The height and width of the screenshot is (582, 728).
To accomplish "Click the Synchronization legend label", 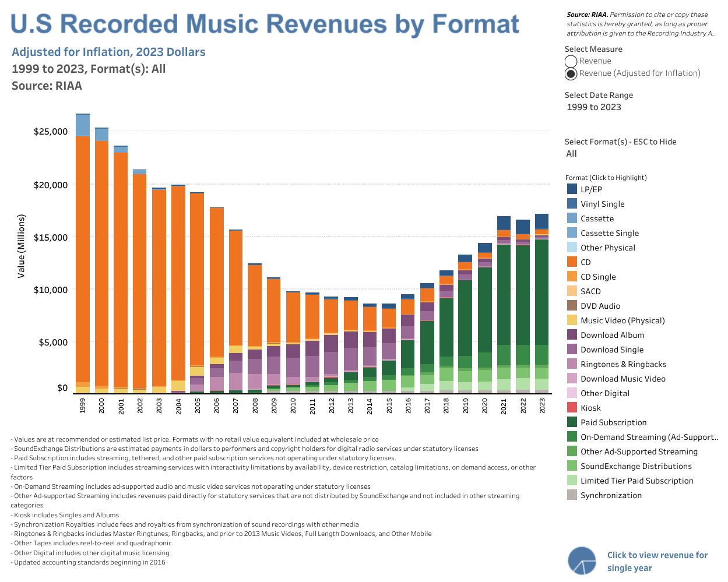I will (611, 495).
